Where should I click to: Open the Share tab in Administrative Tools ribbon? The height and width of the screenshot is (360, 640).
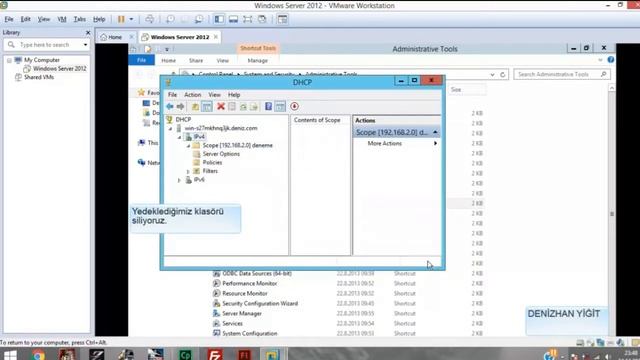coord(196,60)
